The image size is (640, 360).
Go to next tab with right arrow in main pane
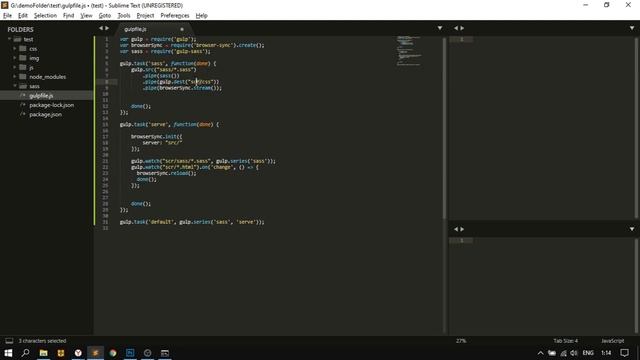[x=107, y=28]
